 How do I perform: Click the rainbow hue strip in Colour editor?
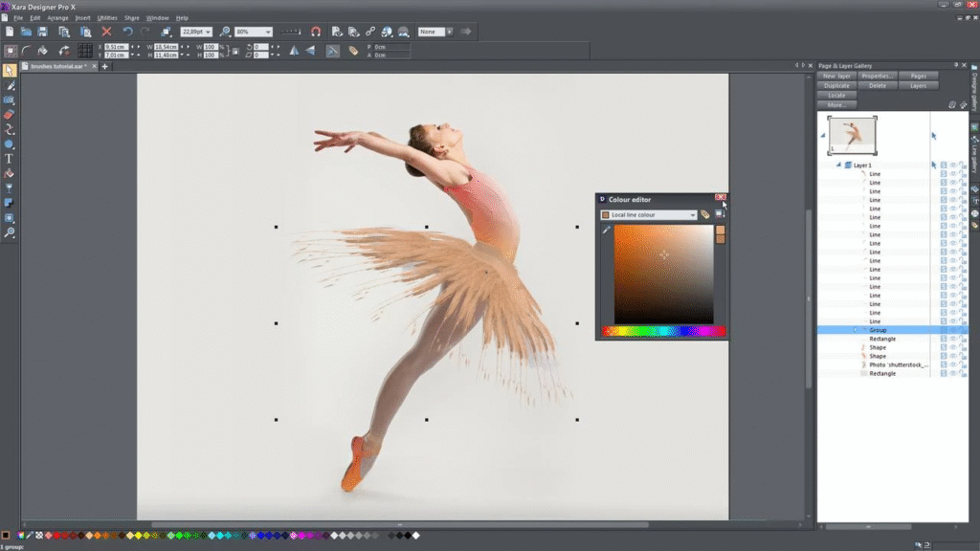662,332
